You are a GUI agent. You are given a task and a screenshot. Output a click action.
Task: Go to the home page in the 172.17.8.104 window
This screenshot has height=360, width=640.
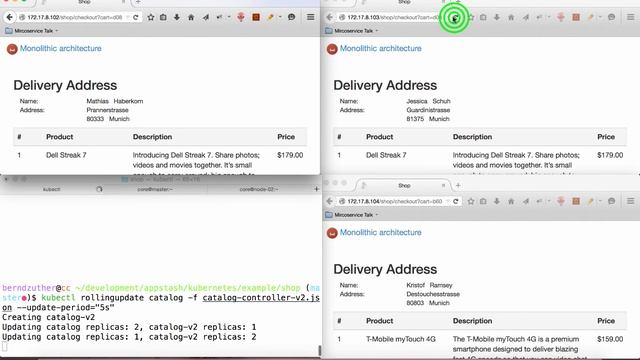tap(511, 201)
